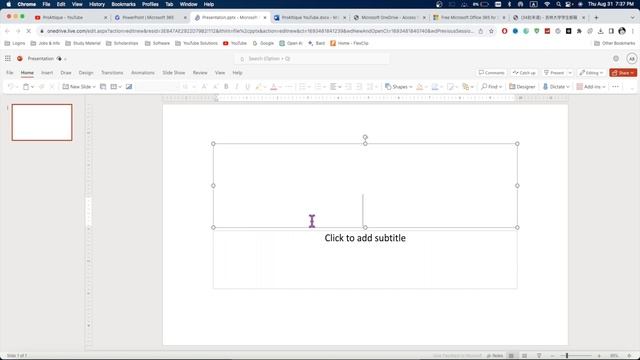The image size is (640, 360).
Task: Bookmark this page with star icon
Action: click(491, 31)
